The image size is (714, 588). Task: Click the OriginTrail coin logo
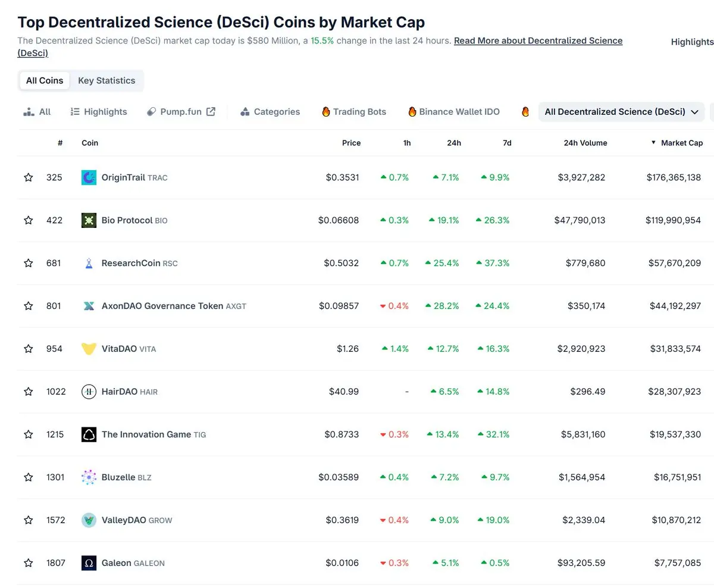click(89, 177)
